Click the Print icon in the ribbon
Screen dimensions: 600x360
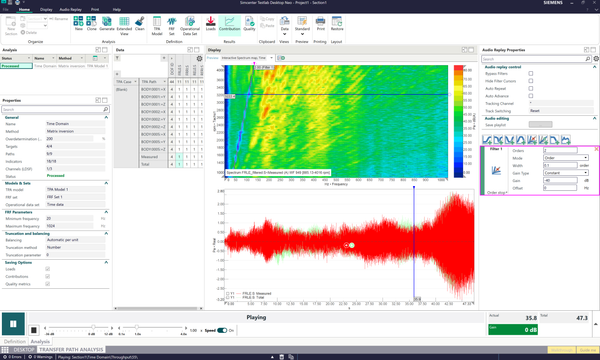pyautogui.click(x=320, y=24)
